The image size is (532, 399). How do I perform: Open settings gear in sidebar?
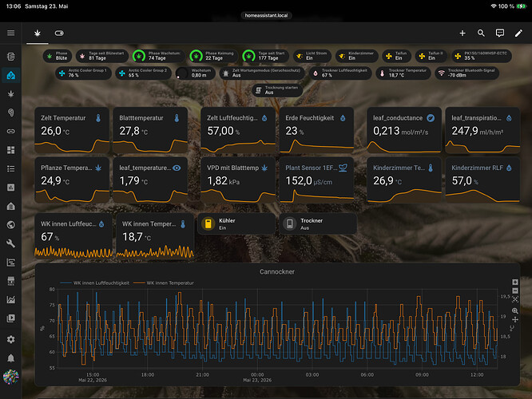coord(11,339)
